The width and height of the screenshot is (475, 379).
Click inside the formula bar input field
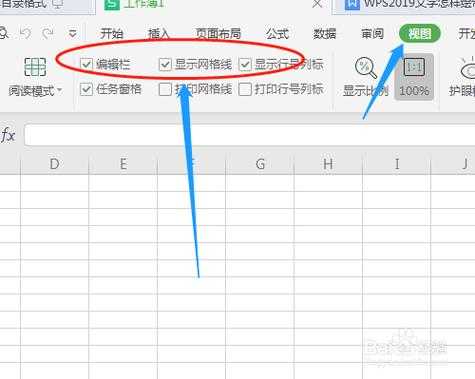[250, 135]
